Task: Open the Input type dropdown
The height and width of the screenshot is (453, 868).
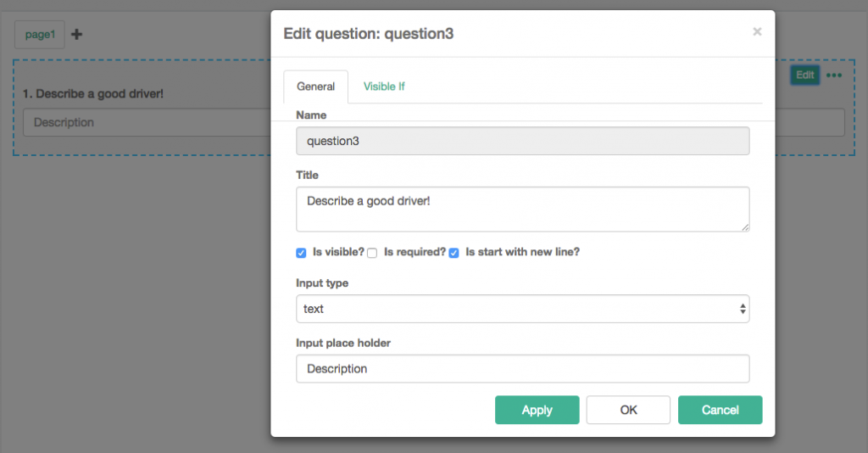Action: coord(522,309)
